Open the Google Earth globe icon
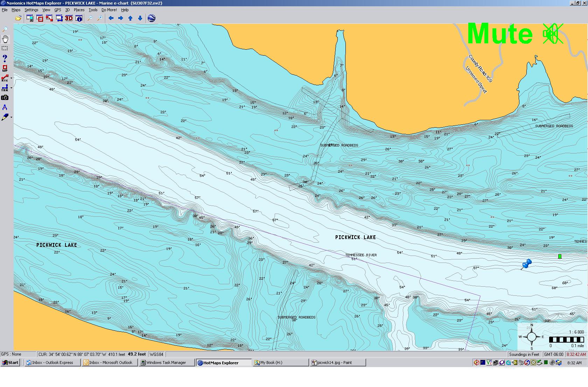The width and height of the screenshot is (588, 387). [x=152, y=18]
